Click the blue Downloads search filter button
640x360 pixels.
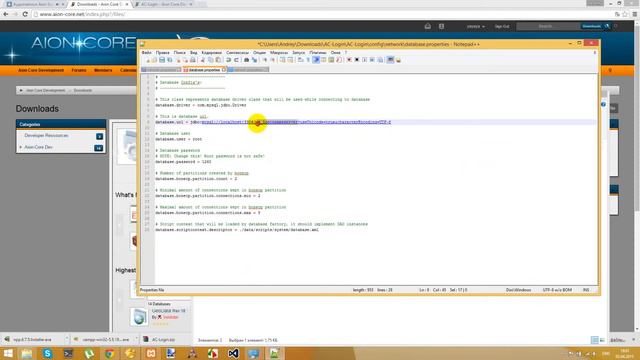point(591,27)
